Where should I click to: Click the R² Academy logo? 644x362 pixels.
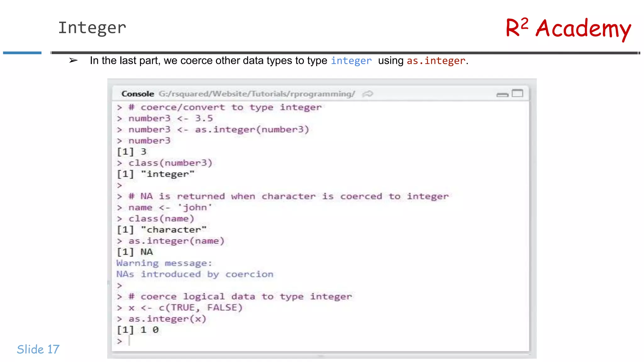568,28
